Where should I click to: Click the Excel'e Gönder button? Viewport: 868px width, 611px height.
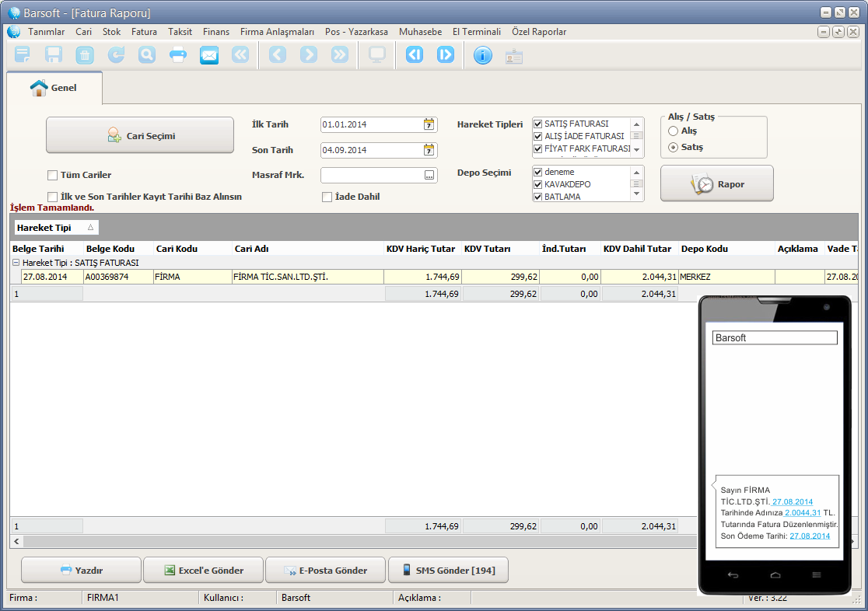203,570
